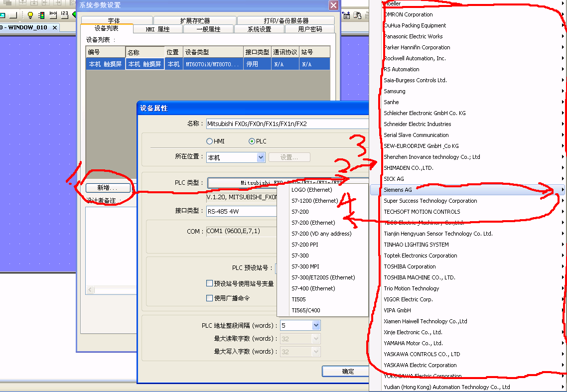The width and height of the screenshot is (567, 392).
Task: Click the table toolbar icon with blue arrows
Action: tap(346, 15)
